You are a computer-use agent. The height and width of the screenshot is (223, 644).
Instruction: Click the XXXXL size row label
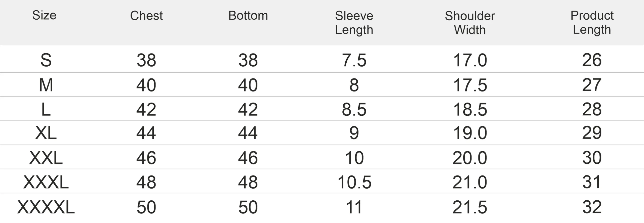coord(46,207)
